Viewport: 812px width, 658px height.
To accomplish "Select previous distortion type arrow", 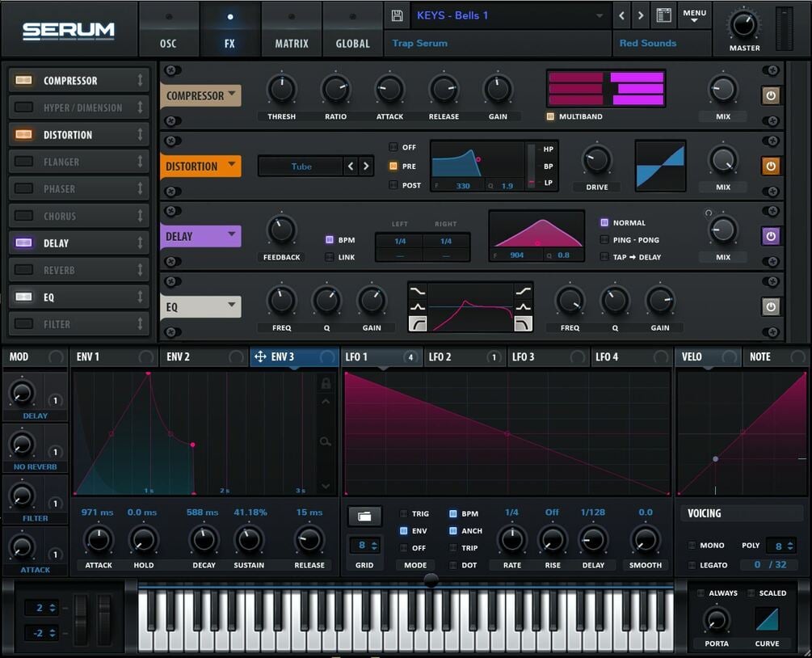I will click(351, 167).
